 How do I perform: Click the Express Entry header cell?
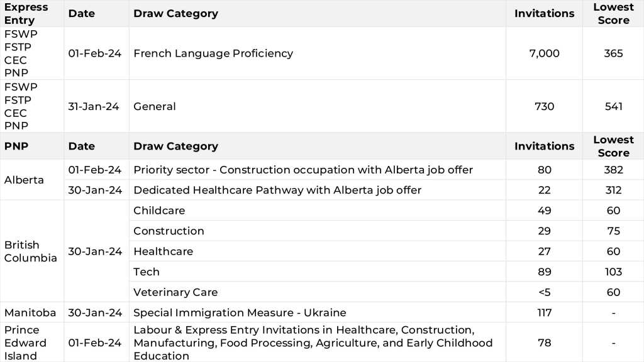click(26, 13)
